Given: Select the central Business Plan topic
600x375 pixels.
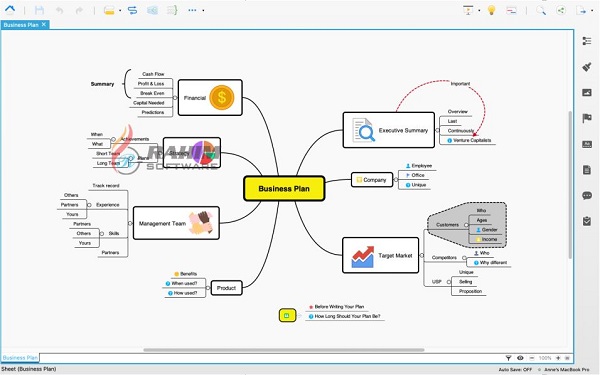Looking at the screenshot, I should pyautogui.click(x=284, y=188).
